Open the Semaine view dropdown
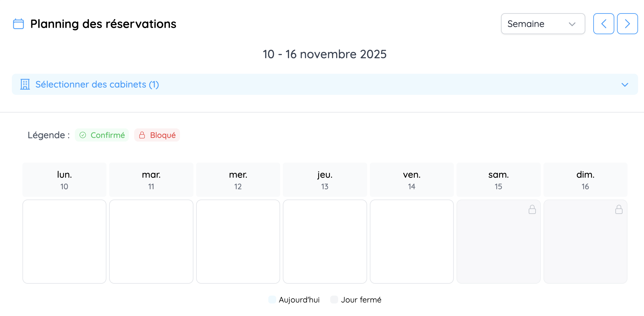 [543, 24]
